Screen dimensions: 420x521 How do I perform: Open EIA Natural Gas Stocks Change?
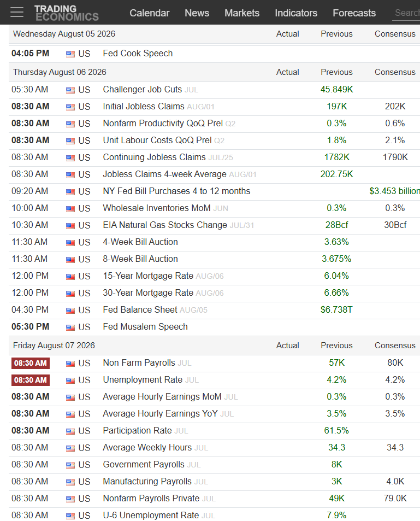point(165,225)
